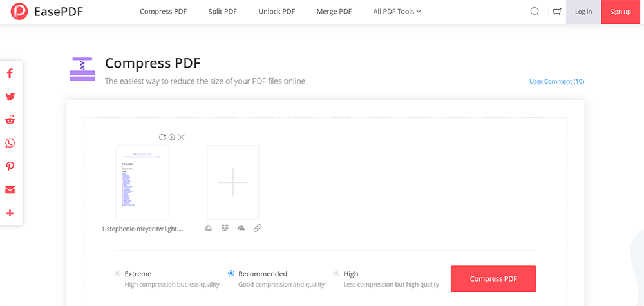Select Extreme compression option
This screenshot has height=306, width=644.
(x=117, y=274)
